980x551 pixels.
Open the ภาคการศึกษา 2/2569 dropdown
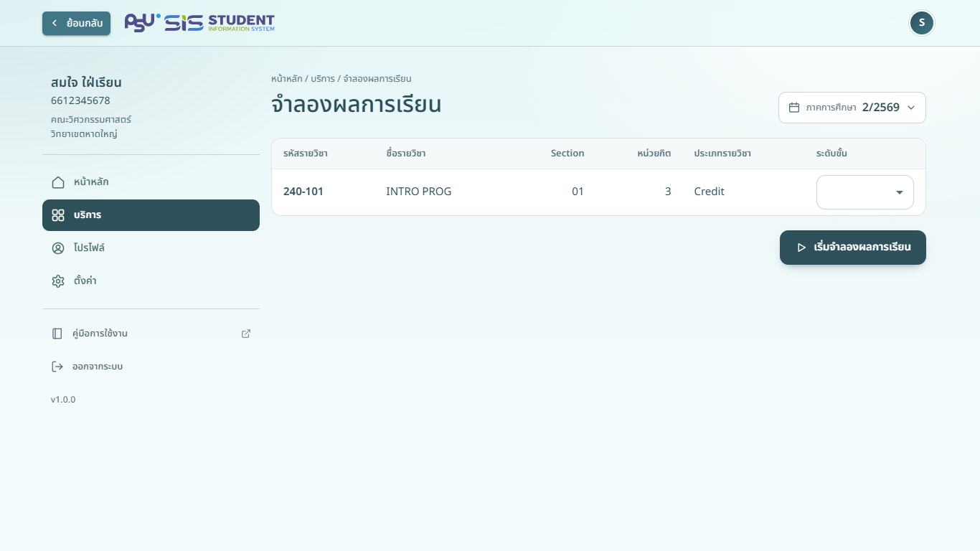point(852,108)
